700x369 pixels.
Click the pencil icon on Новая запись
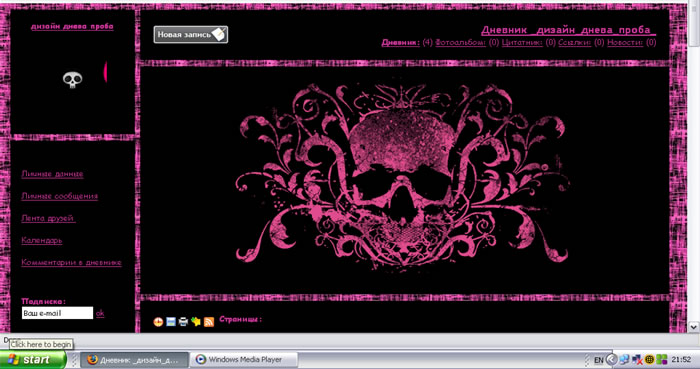click(219, 34)
